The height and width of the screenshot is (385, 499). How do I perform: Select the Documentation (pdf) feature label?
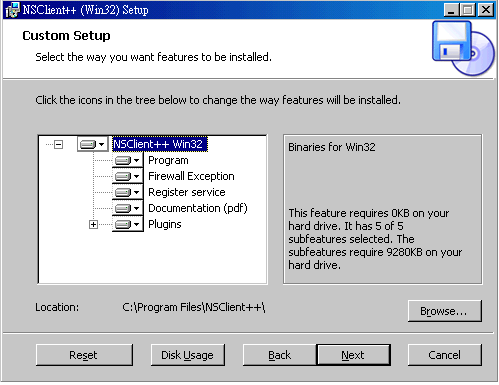(198, 208)
